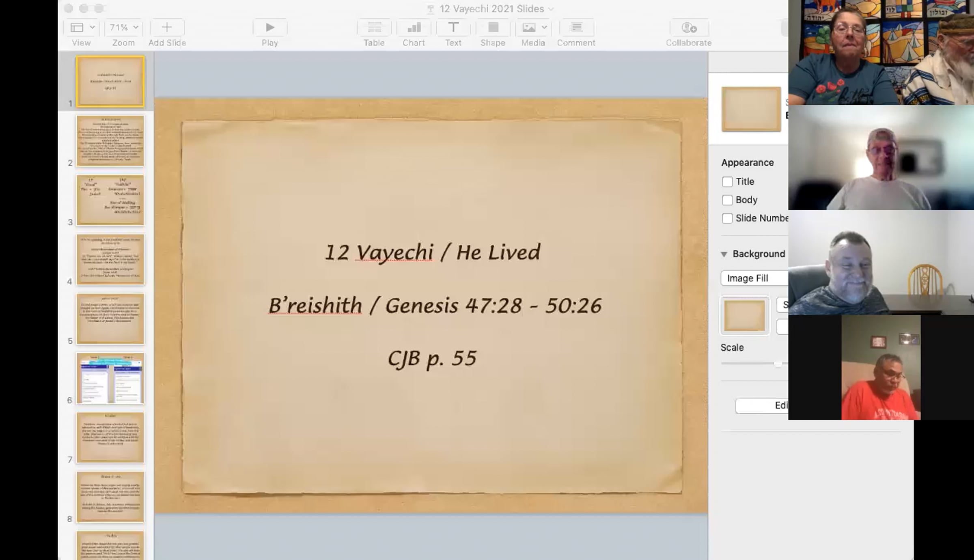Open the 71% Zoom dropdown
The height and width of the screenshot is (560, 974).
click(124, 28)
